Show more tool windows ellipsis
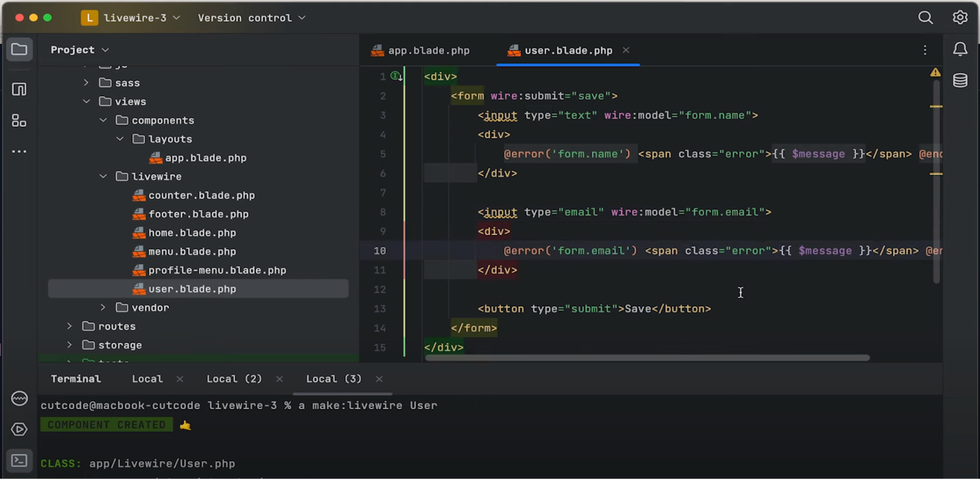Screen dimensions: 980x479 point(19,151)
